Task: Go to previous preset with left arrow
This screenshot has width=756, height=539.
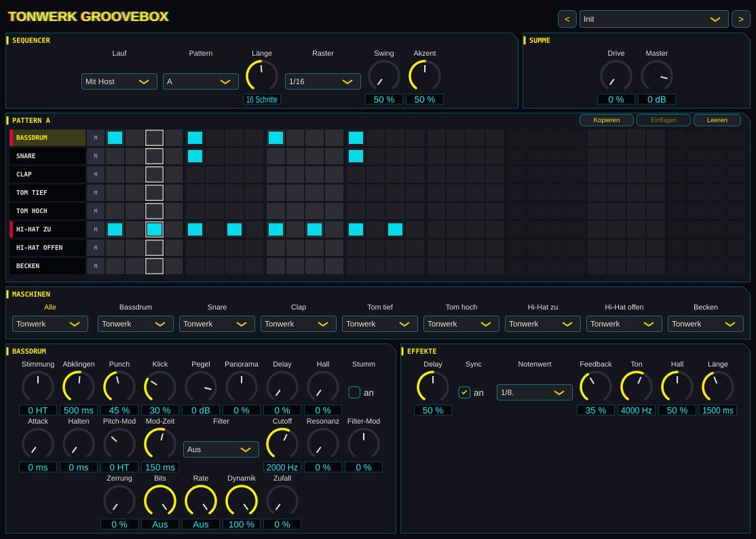Action: (567, 19)
